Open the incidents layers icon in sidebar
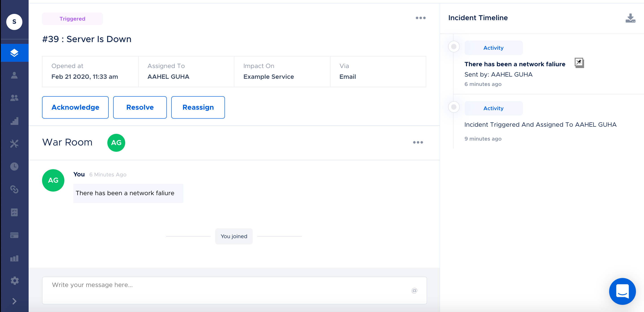This screenshot has height=312, width=644. [14, 53]
